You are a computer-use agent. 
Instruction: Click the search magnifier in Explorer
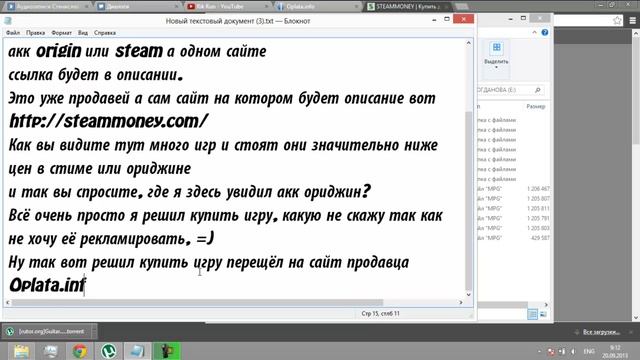538,90
